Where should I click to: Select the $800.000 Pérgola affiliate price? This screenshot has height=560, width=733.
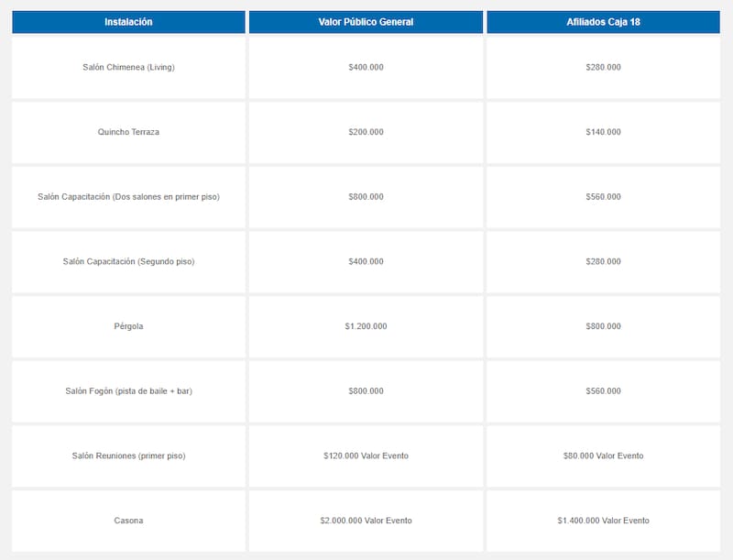click(603, 326)
